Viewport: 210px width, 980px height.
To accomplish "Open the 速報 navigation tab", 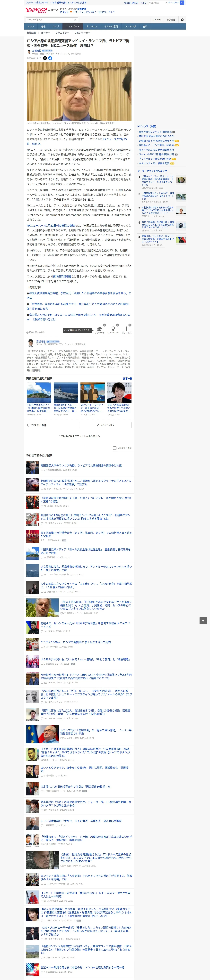I will (43, 27).
